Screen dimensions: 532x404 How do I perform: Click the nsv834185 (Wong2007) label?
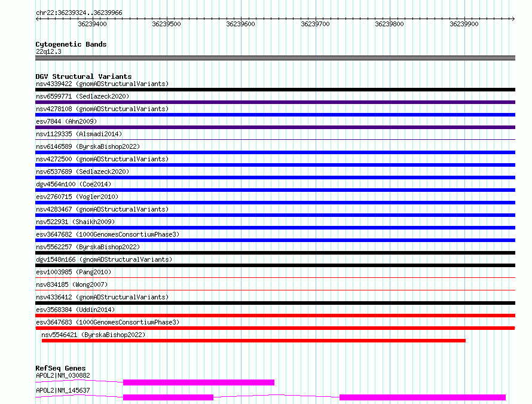72,284
